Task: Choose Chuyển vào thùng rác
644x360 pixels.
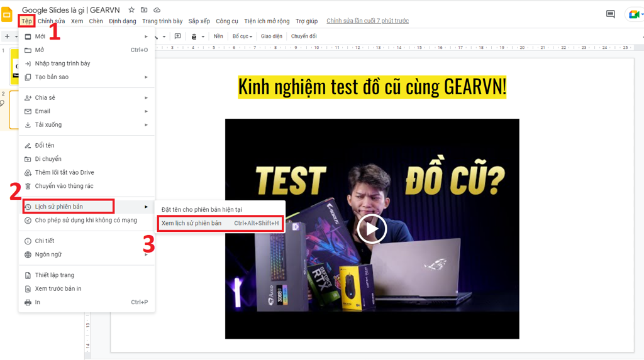Action: 87,186
